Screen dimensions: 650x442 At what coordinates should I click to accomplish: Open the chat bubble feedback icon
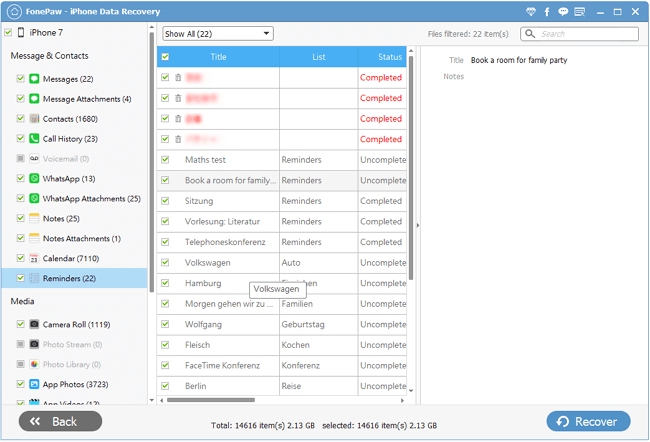(x=563, y=12)
